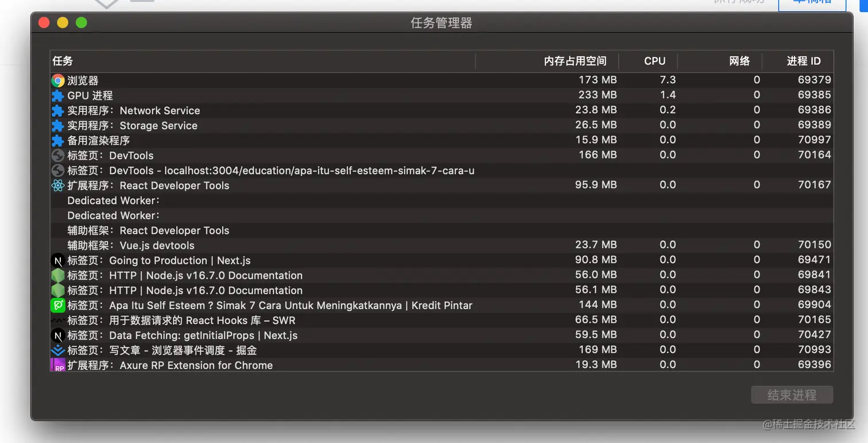The height and width of the screenshot is (443, 868).
Task: Click CPU value 7.3
Action: tap(668, 80)
